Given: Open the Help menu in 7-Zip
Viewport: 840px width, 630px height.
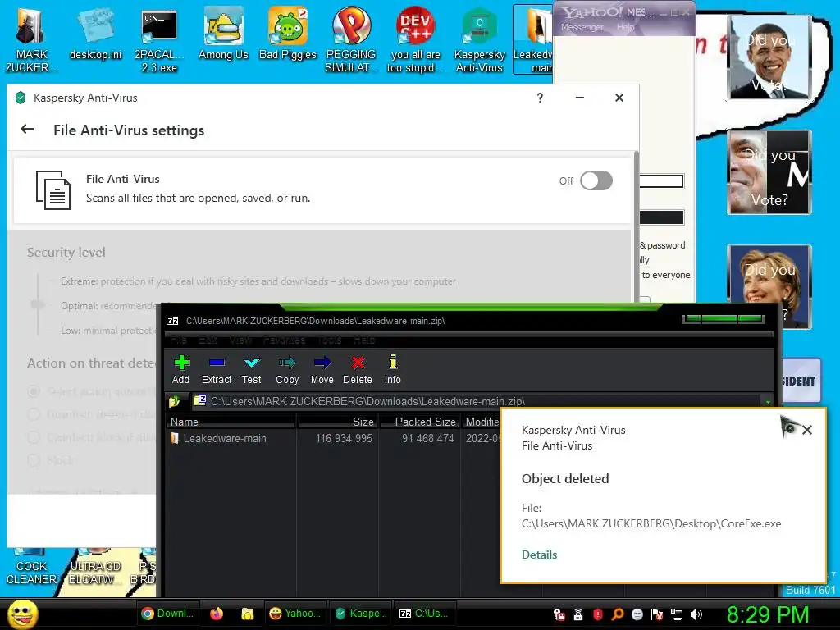Looking at the screenshot, I should pos(364,340).
